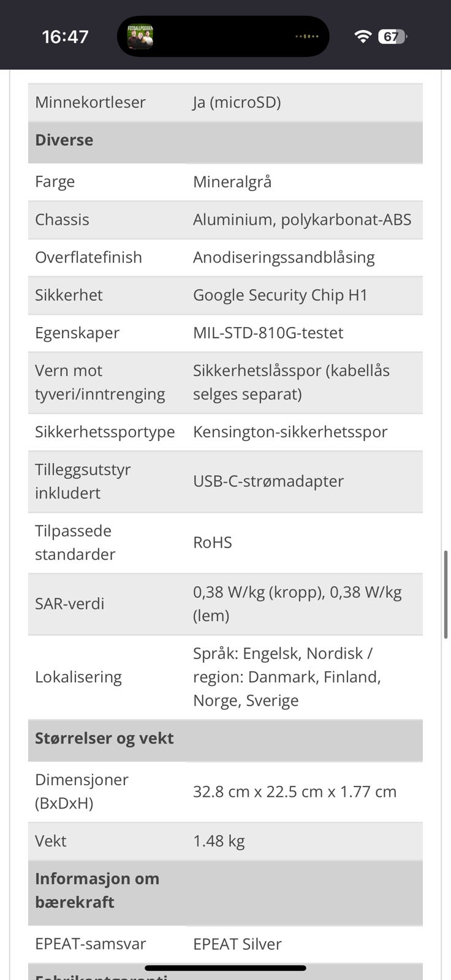This screenshot has height=980, width=451.
Task: Tap the home indicator bar
Action: pyautogui.click(x=225, y=968)
